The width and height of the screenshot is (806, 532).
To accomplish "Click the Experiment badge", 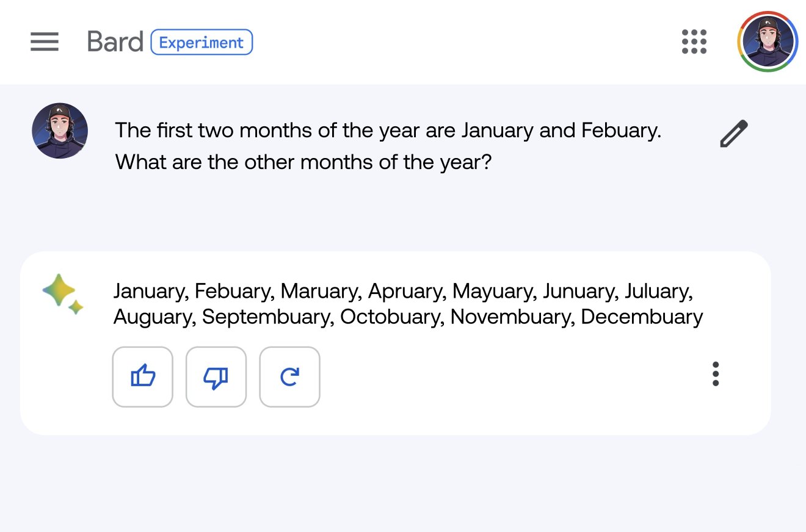I will click(x=201, y=42).
